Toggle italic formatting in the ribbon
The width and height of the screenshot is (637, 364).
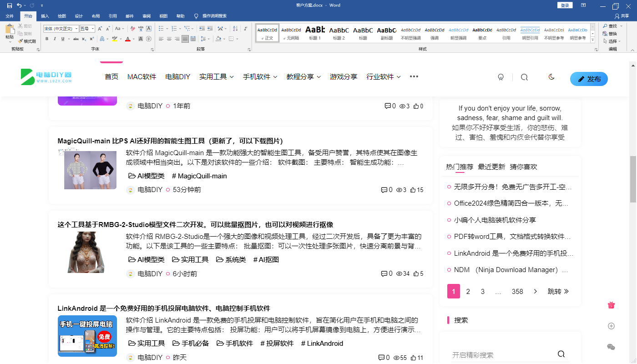55,39
